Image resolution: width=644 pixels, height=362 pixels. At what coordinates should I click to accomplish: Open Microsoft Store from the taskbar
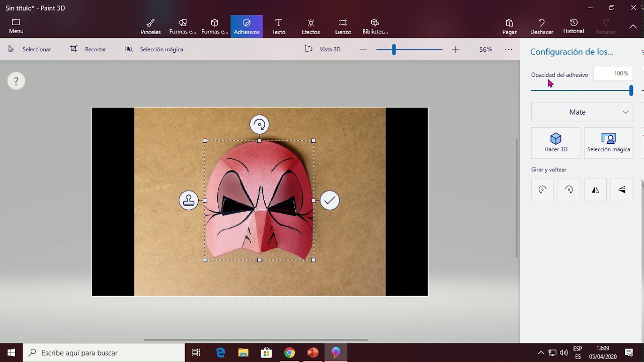pos(266,352)
